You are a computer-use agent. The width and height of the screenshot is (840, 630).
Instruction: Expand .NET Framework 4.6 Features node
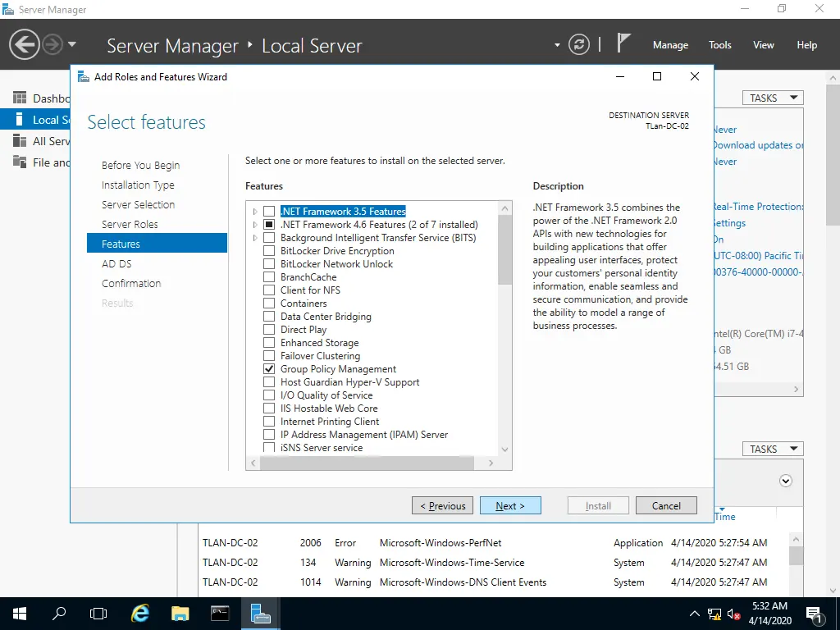coord(255,225)
